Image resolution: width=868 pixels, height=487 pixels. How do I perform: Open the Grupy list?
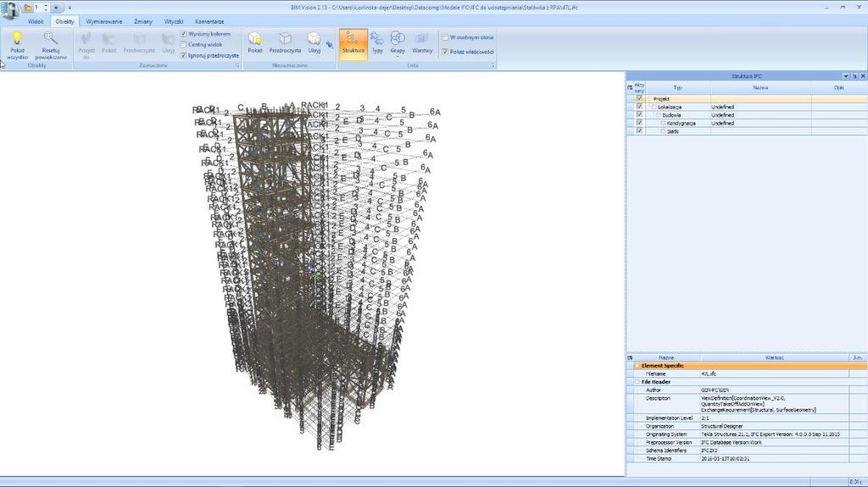click(x=398, y=42)
